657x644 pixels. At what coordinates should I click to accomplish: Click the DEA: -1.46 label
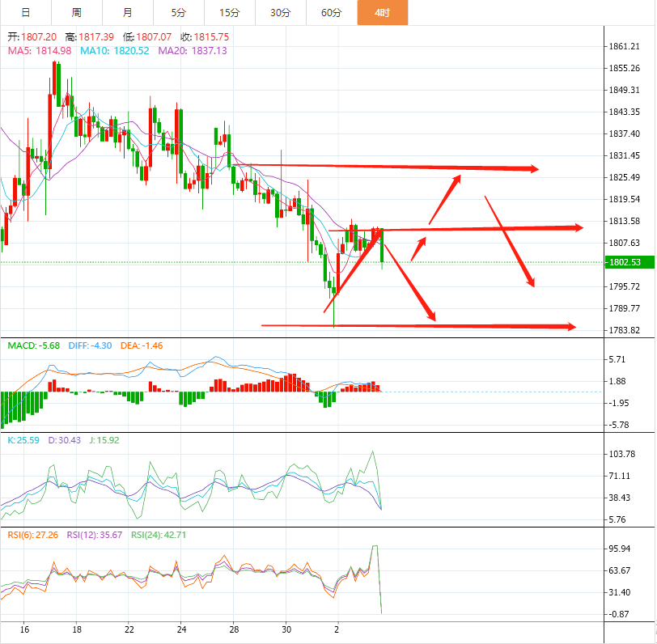tap(142, 345)
